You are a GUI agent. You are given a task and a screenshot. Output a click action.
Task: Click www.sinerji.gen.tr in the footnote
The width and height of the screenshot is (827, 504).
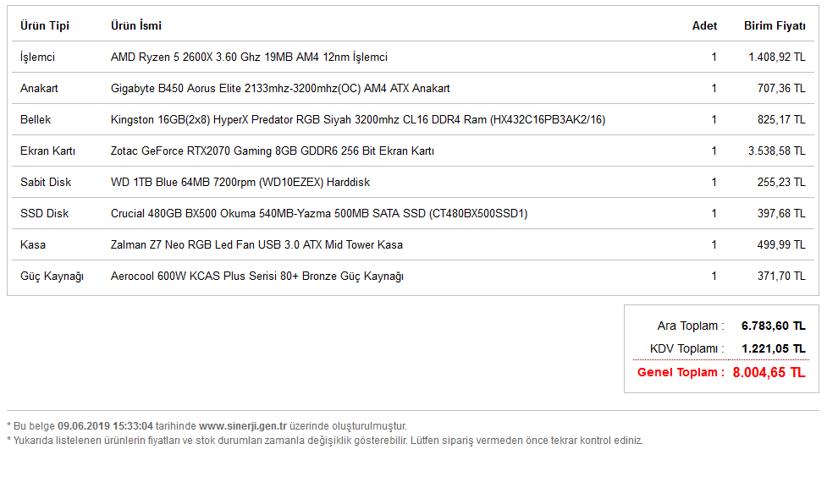click(243, 426)
